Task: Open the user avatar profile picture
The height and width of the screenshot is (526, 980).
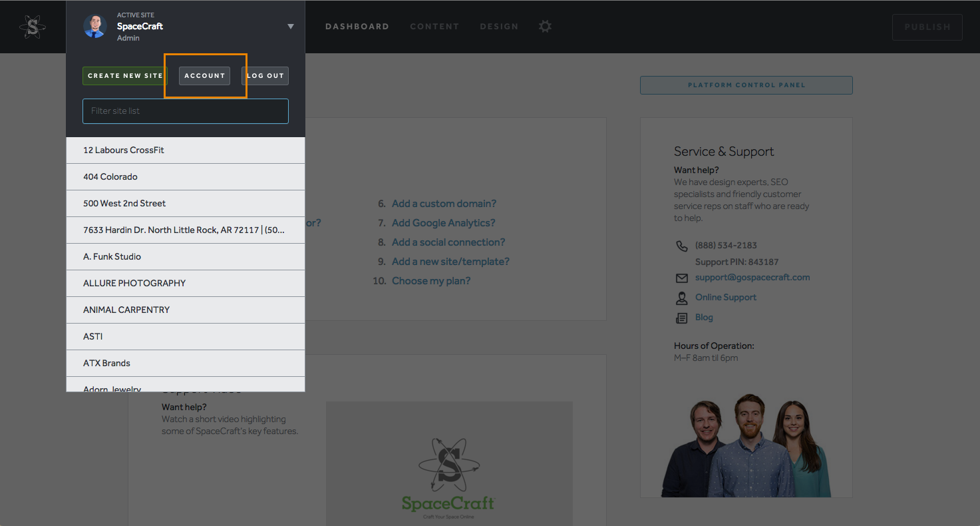Action: pyautogui.click(x=95, y=27)
